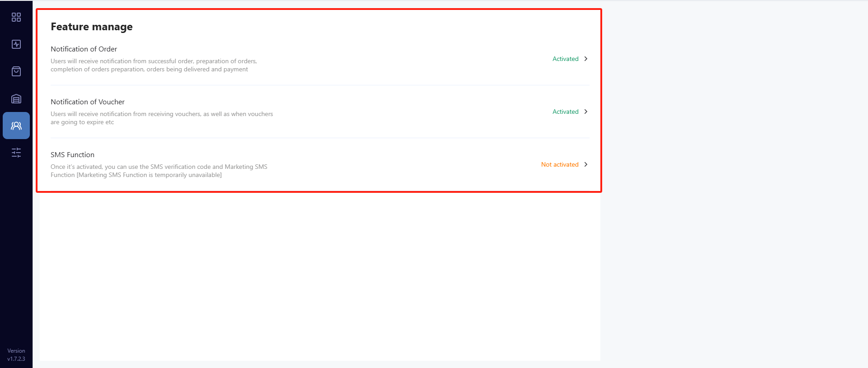Open the dashboard grid icon in sidebar
This screenshot has height=368, width=868.
click(16, 17)
